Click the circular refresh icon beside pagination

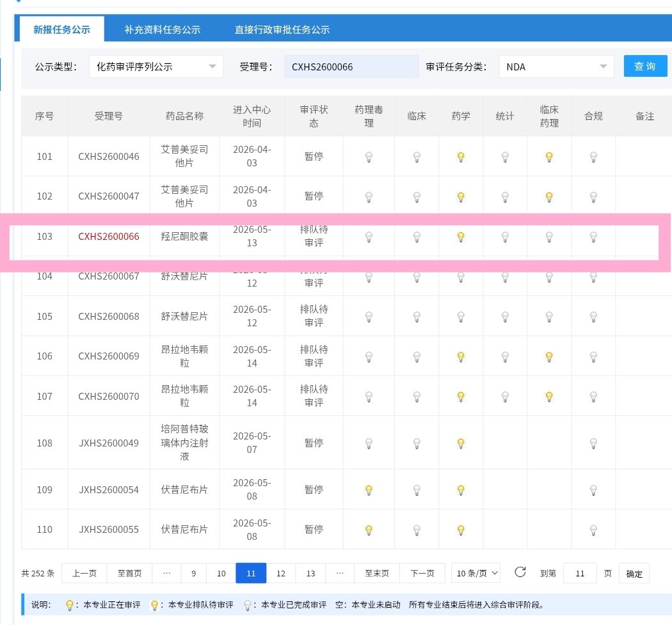(x=520, y=573)
